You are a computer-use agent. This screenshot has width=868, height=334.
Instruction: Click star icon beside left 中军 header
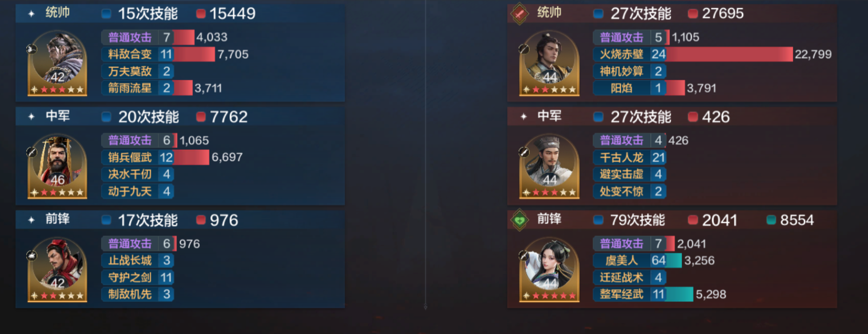(31, 116)
